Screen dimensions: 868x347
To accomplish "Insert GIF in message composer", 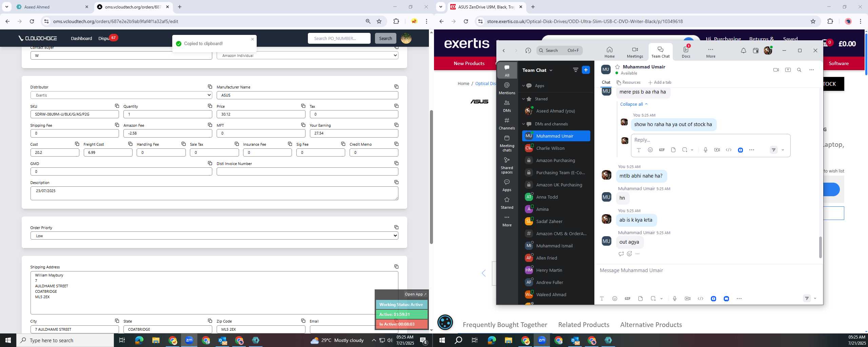I will 628,299.
